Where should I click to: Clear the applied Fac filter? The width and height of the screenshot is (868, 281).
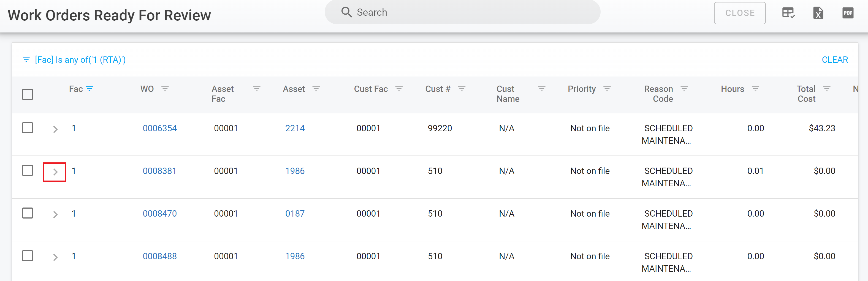pos(834,60)
